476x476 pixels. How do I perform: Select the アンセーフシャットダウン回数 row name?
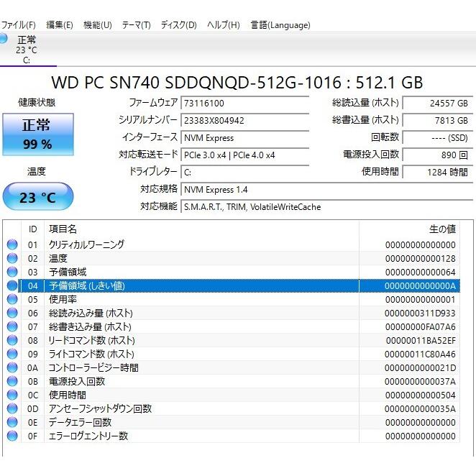100,408
